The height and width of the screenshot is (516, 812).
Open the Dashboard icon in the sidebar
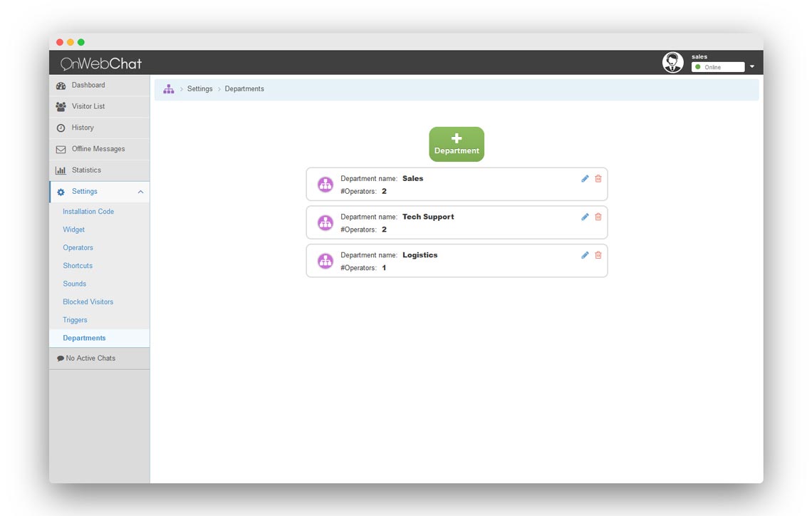(x=61, y=85)
